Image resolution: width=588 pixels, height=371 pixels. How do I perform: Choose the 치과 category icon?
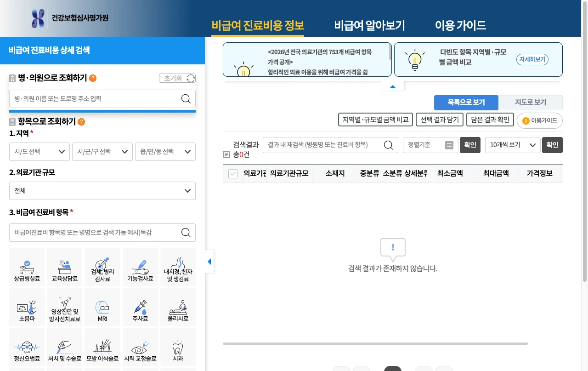point(178,347)
